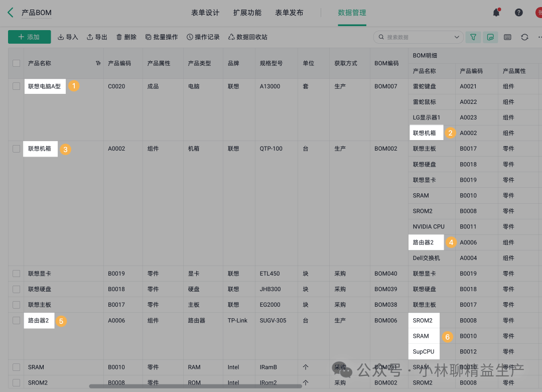
Task: Click the 添加 add button
Action: (x=30, y=37)
